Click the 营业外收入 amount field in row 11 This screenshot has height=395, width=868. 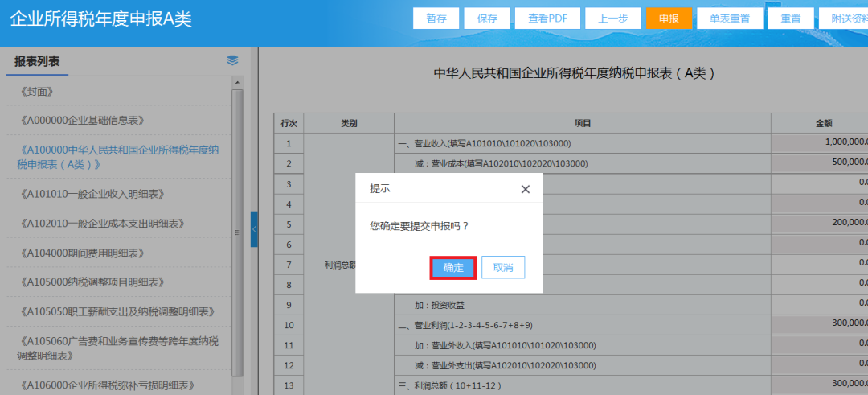click(x=821, y=345)
